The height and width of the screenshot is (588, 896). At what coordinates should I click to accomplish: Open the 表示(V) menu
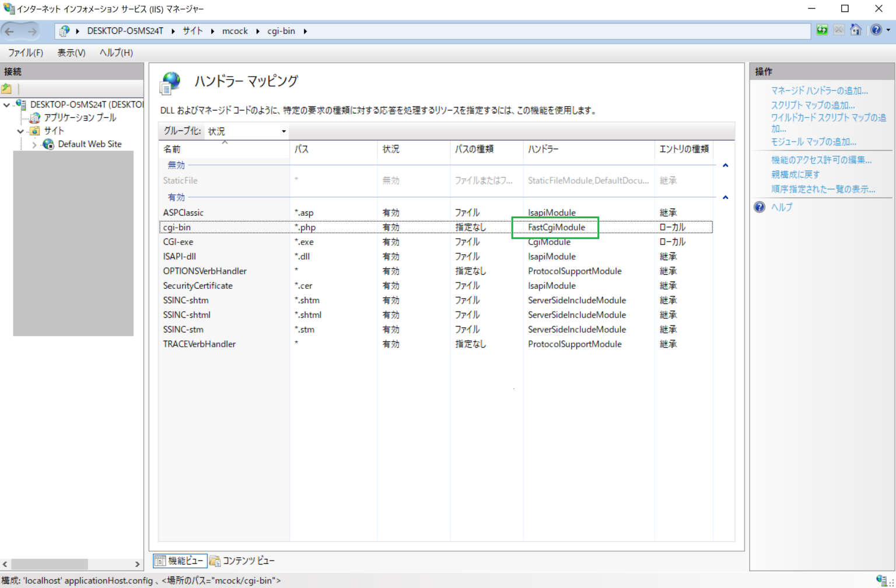(71, 52)
